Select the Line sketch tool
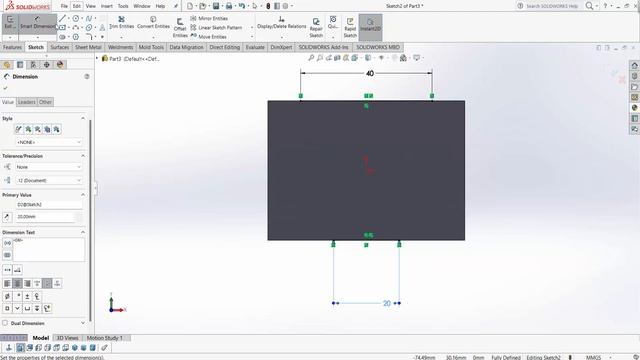The height and width of the screenshot is (360, 640). pyautogui.click(x=62, y=18)
